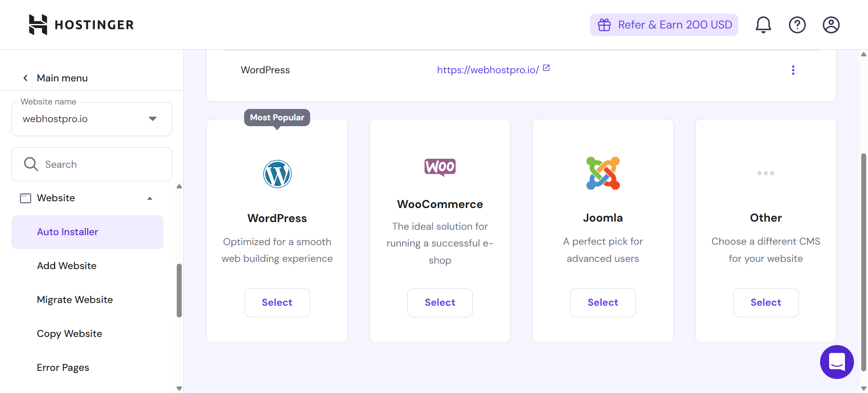Return to Main menu
Image resolution: width=868 pixels, height=393 pixels.
[62, 78]
